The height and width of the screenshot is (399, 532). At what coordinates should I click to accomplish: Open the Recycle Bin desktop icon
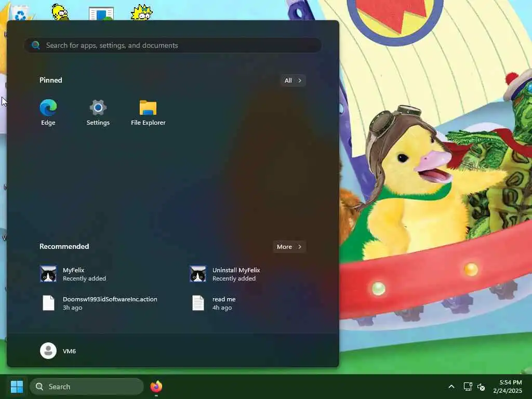pyautogui.click(x=20, y=13)
